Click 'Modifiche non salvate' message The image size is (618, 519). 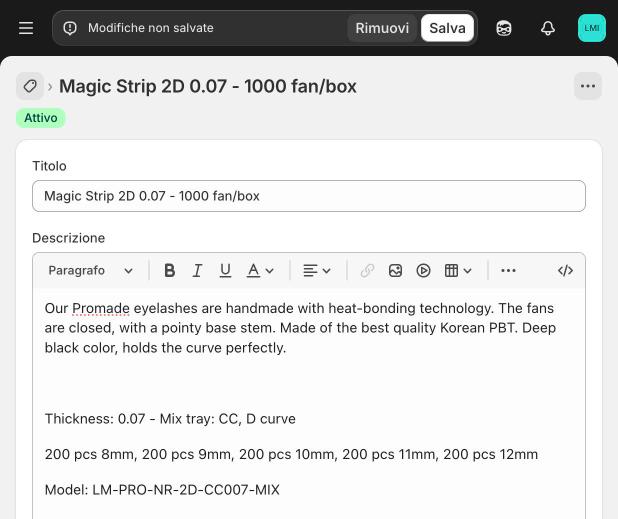[x=151, y=28]
